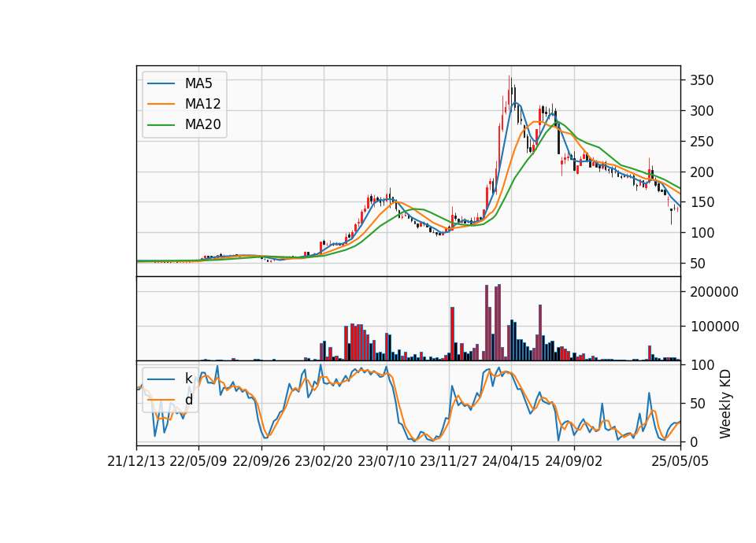Click the blue MA5 legend line sample
This screenshot has height=543, width=756.
pyautogui.click(x=161, y=83)
